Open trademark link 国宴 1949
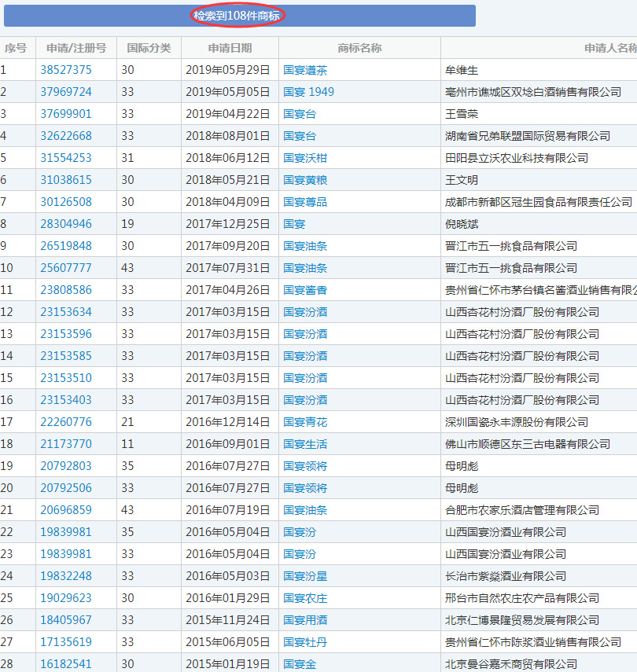637x672 pixels. pyautogui.click(x=308, y=92)
